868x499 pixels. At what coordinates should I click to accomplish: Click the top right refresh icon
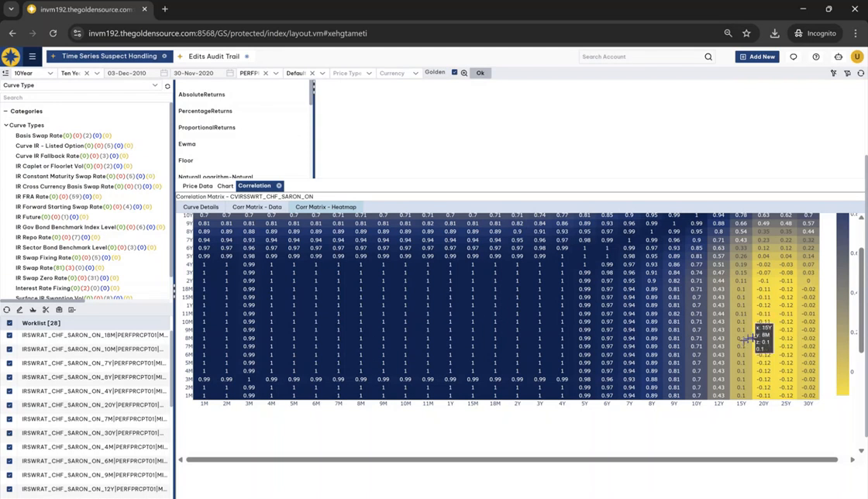[x=861, y=73]
